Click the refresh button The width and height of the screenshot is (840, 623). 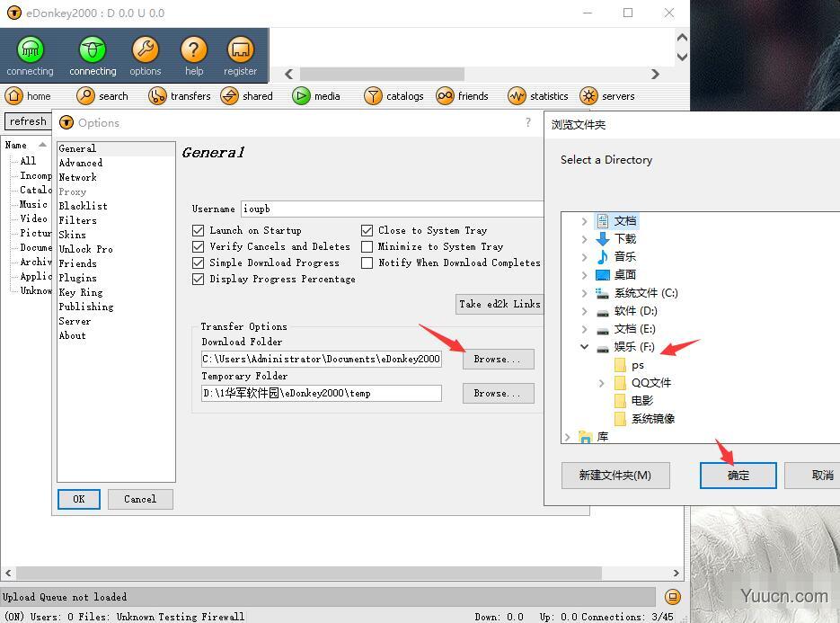[27, 121]
